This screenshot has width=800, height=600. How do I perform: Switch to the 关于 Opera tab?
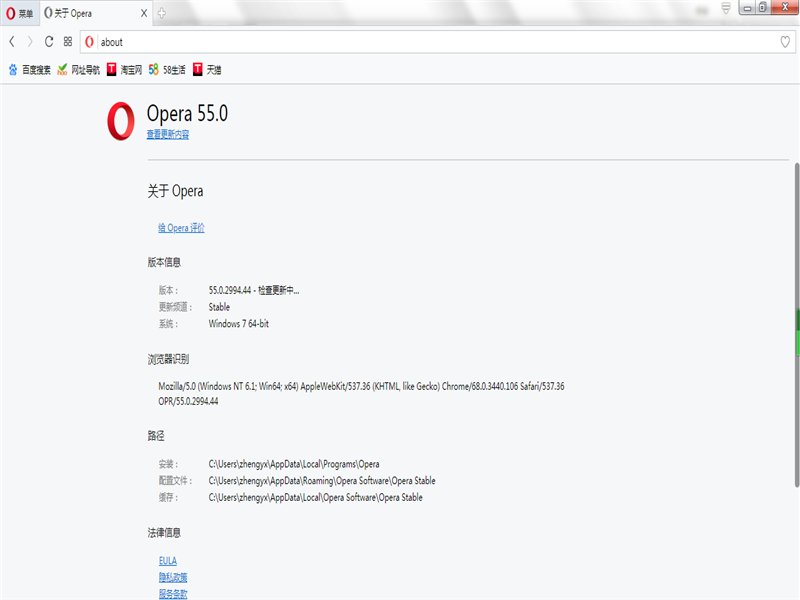[90, 13]
